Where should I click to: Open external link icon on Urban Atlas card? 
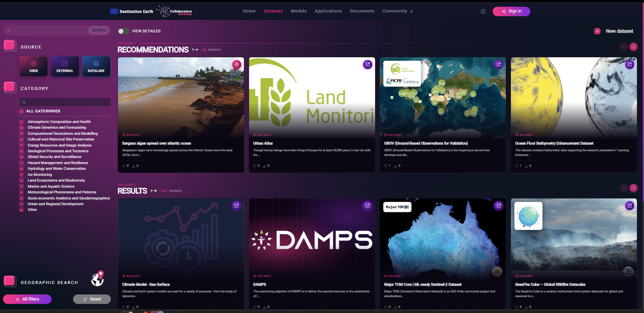pos(368,64)
